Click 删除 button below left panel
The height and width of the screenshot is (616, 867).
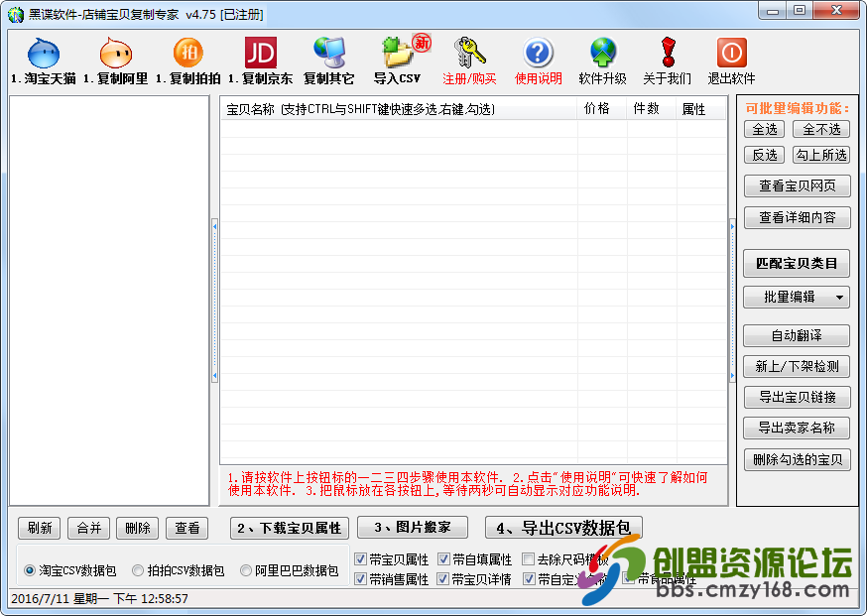tap(138, 528)
